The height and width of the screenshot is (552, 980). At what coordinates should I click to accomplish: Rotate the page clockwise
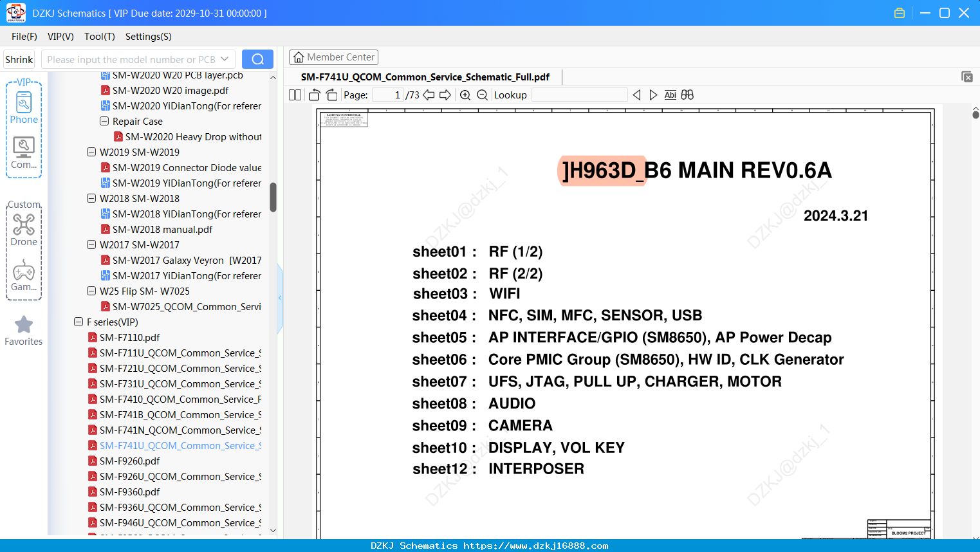[332, 95]
